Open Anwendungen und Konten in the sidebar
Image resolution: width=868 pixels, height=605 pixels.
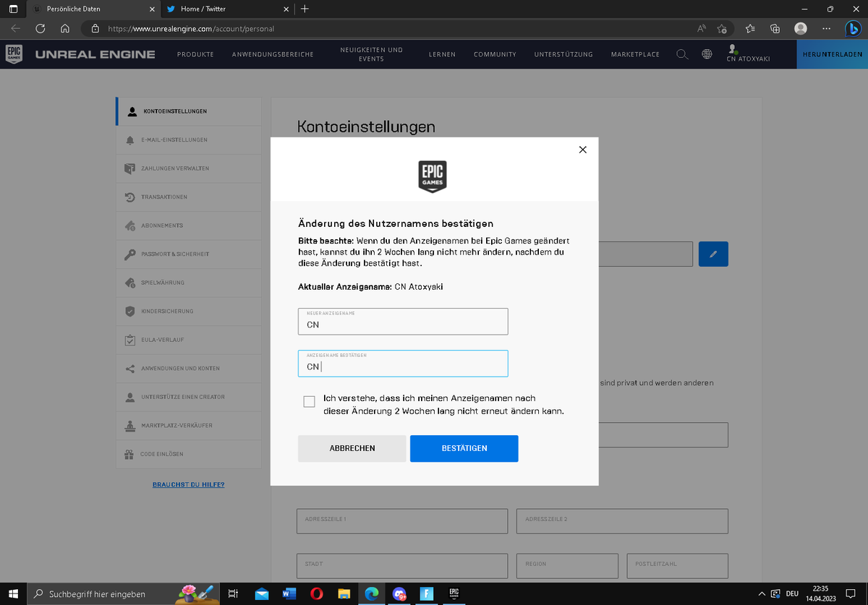(x=188, y=369)
